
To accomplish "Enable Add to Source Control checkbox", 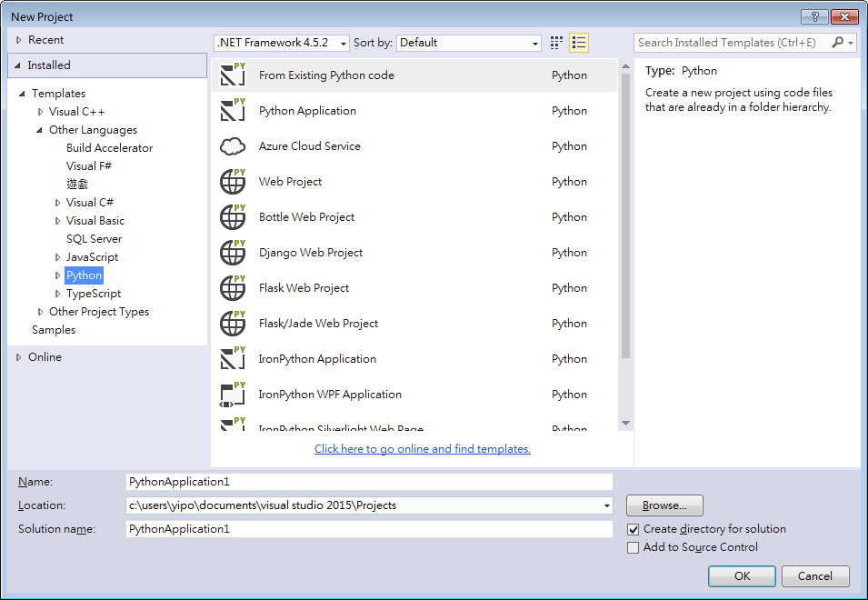I will click(634, 547).
